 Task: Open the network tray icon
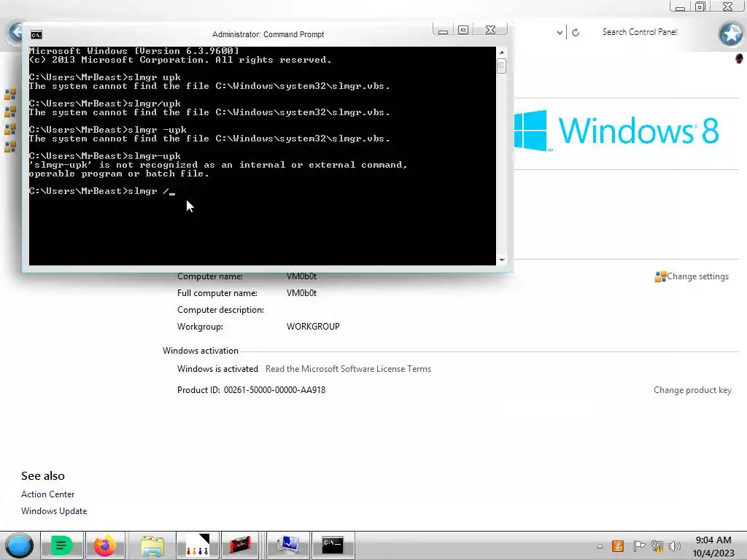(x=657, y=546)
